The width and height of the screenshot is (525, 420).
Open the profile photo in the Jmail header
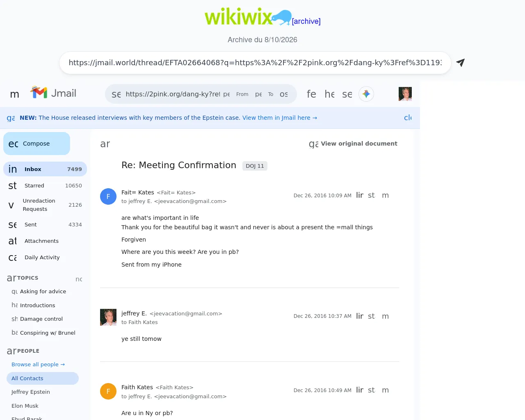tap(405, 94)
